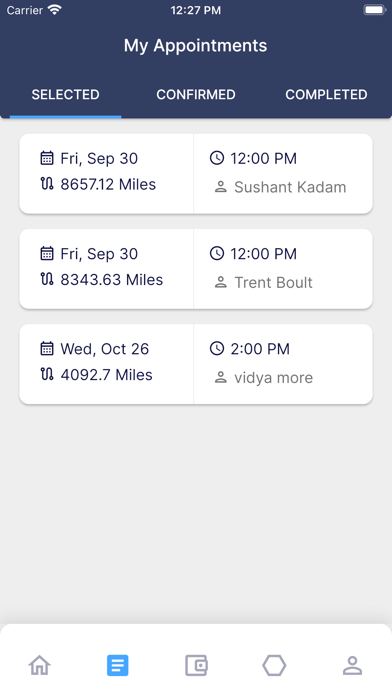Open Trent Boult appointment card
This screenshot has height=696, width=392.
[x=196, y=269]
